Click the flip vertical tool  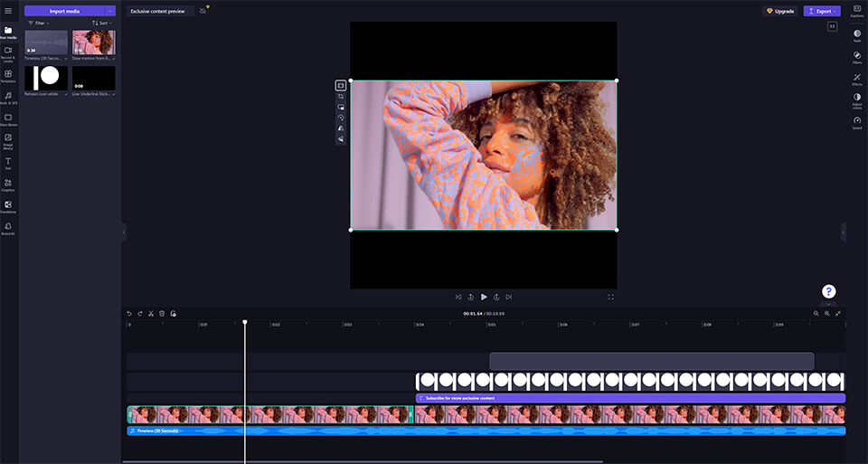click(x=341, y=139)
